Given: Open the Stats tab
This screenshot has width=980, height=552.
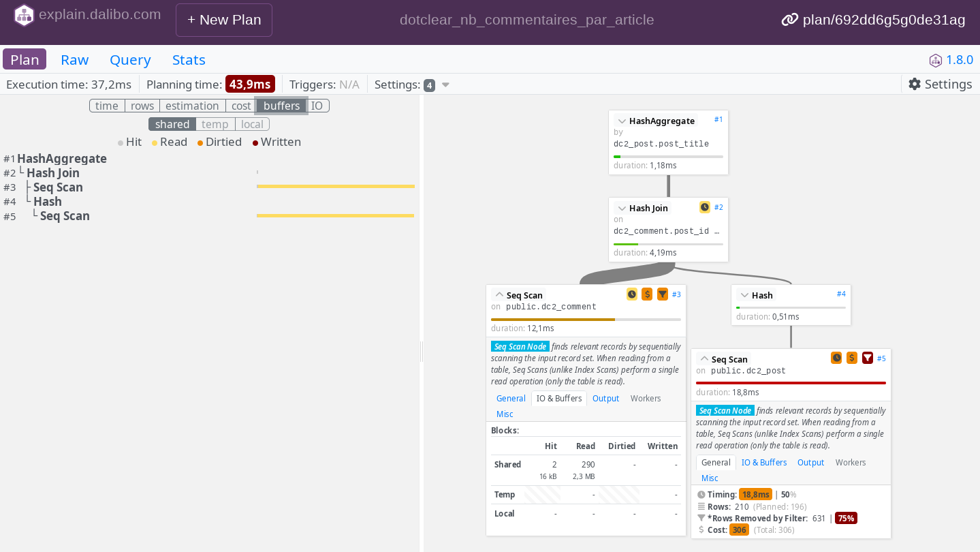Looking at the screenshot, I should pos(189,59).
